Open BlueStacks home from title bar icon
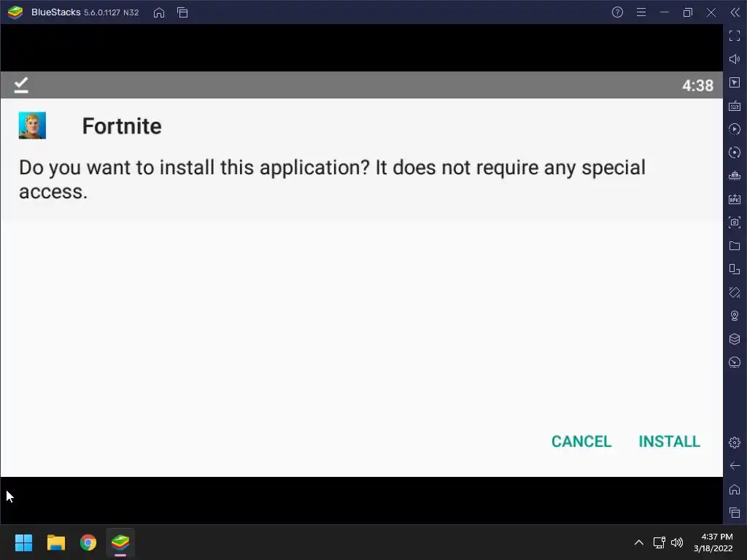The height and width of the screenshot is (560, 747). pyautogui.click(x=159, y=12)
